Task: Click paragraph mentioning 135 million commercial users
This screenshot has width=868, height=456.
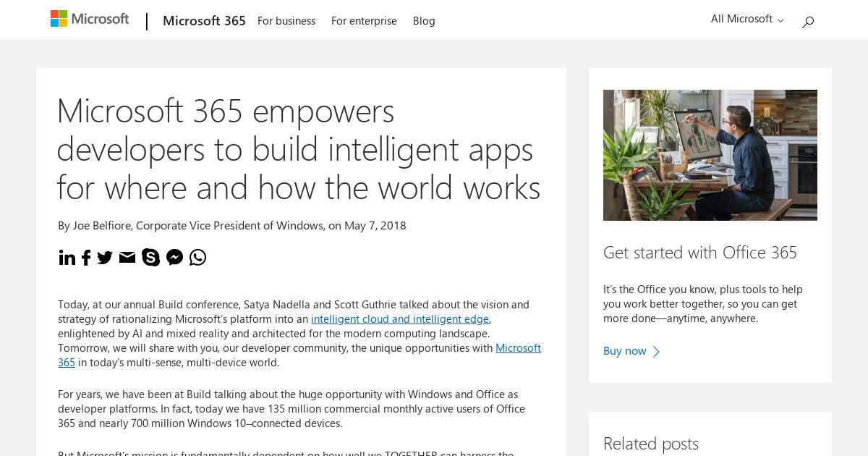Action: point(292,409)
